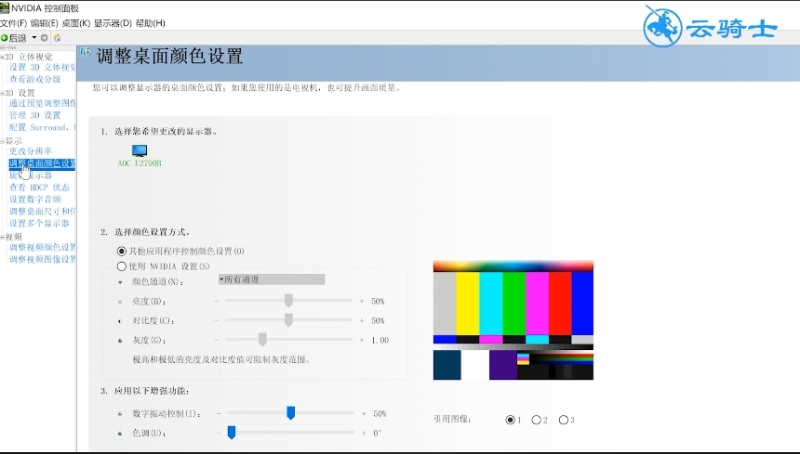Select highlighted 调整桌面颜色设置 tree item
800x454 pixels.
[x=42, y=163]
